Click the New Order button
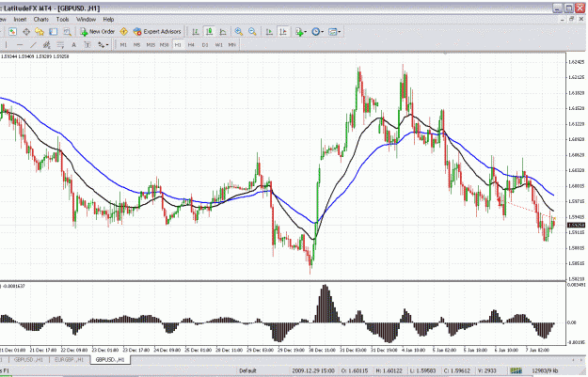The image size is (588, 377). click(97, 32)
